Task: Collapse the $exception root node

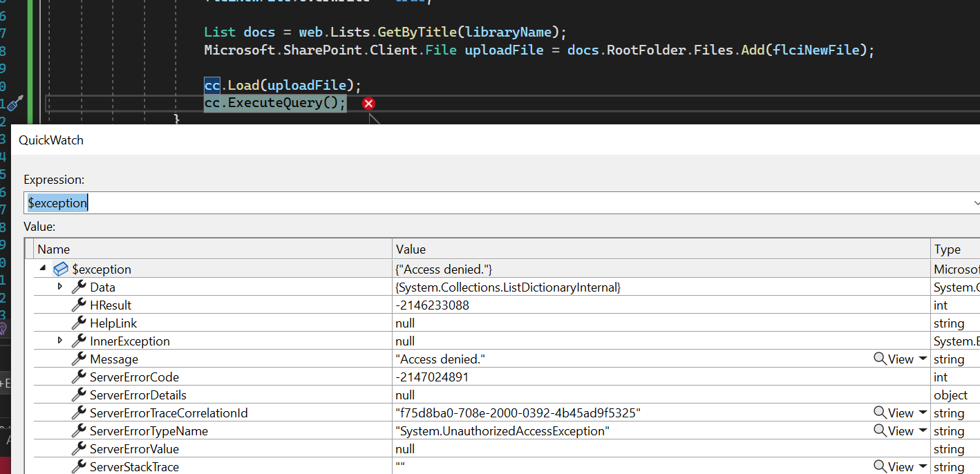Action: pyautogui.click(x=44, y=268)
